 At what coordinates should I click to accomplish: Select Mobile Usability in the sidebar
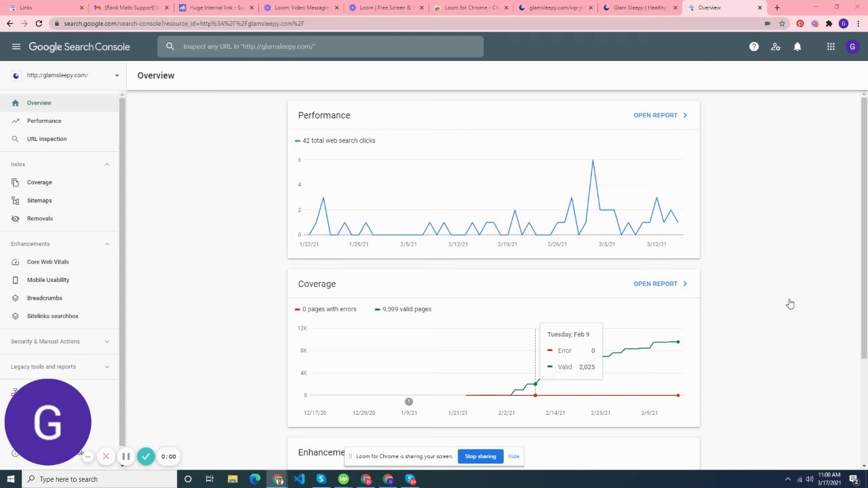tap(60, 280)
